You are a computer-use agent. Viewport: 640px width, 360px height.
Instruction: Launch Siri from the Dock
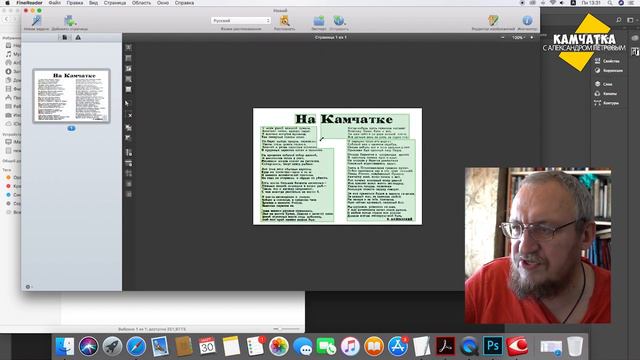[89, 347]
